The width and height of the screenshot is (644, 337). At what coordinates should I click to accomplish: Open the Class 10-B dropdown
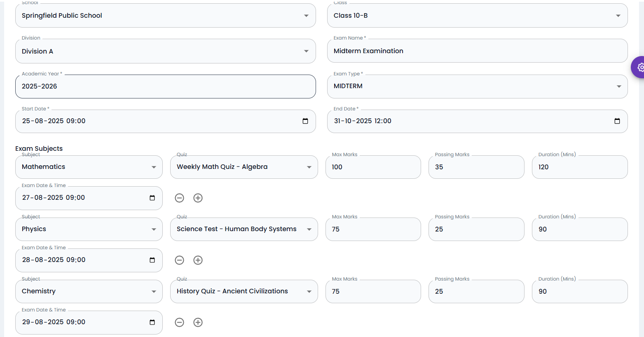coord(618,15)
